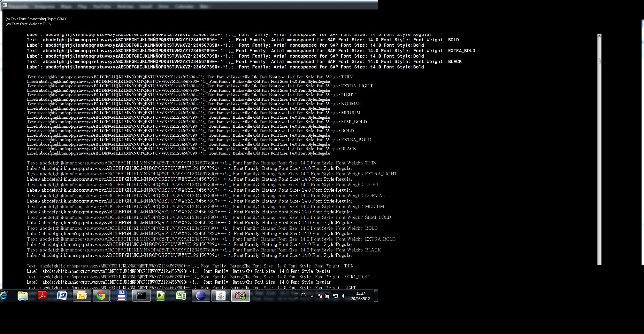
Task: Toggle the Text Font Weight THIN label
Action: tap(28, 24)
